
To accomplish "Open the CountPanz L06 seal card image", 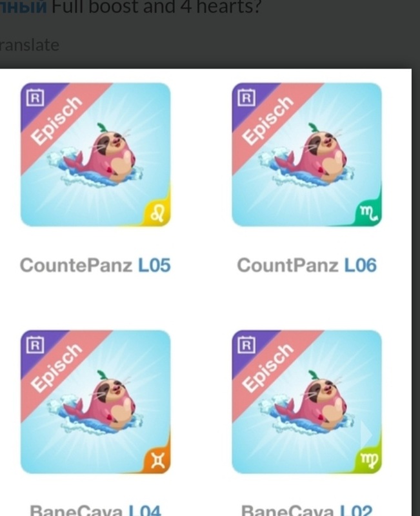I will coord(306,154).
